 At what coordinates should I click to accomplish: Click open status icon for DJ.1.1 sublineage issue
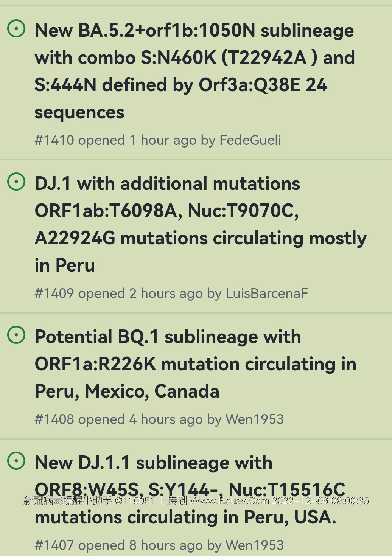[x=17, y=461]
